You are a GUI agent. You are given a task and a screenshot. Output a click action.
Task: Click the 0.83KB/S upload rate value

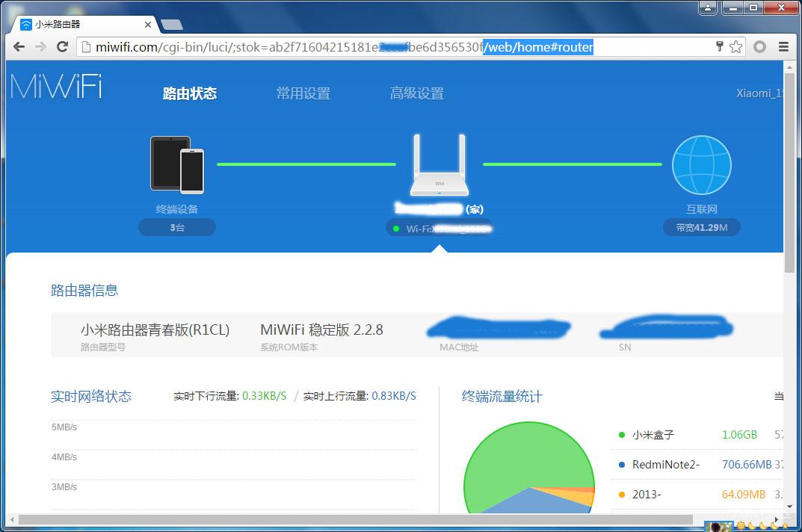coord(394,396)
